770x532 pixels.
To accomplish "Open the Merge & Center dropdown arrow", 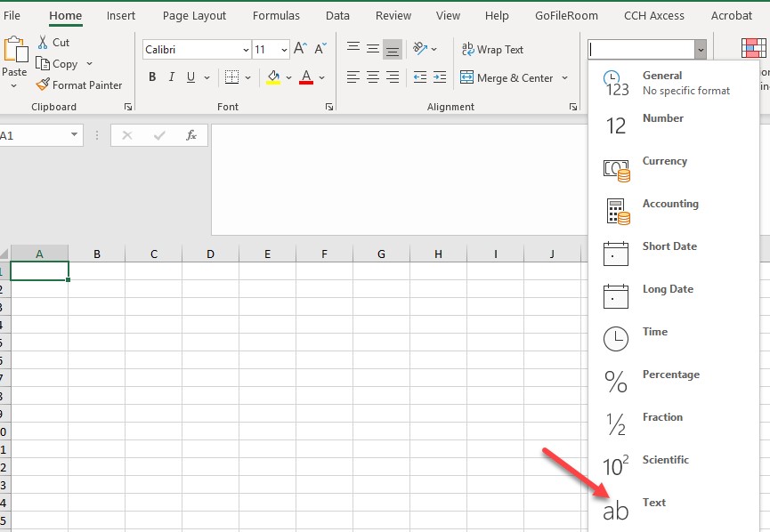I will (564, 78).
